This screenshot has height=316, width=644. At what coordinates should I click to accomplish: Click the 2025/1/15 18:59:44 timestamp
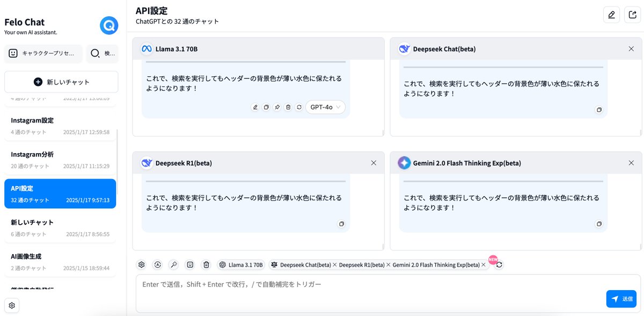tap(86, 268)
